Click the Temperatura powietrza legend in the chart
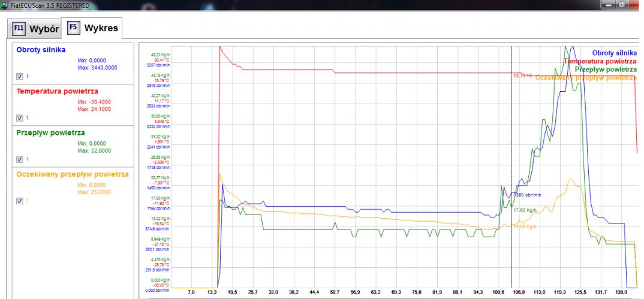Screen dimensions: 644x299 (600, 61)
